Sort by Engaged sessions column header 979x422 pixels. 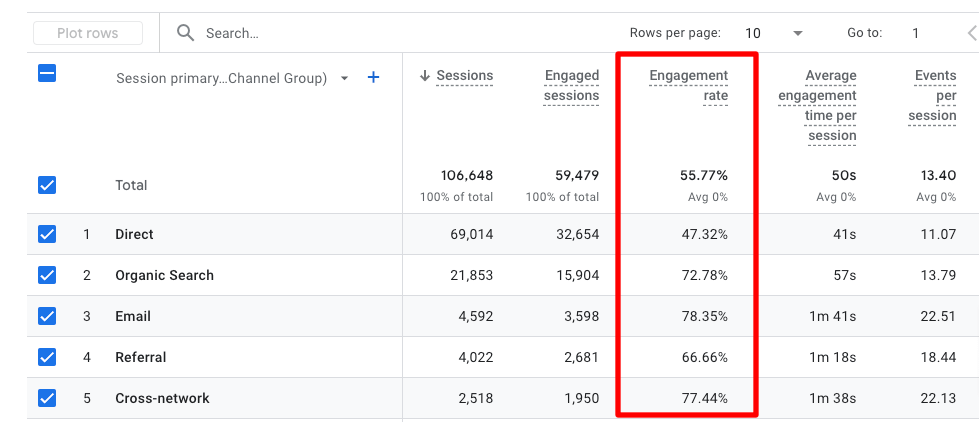(x=571, y=86)
